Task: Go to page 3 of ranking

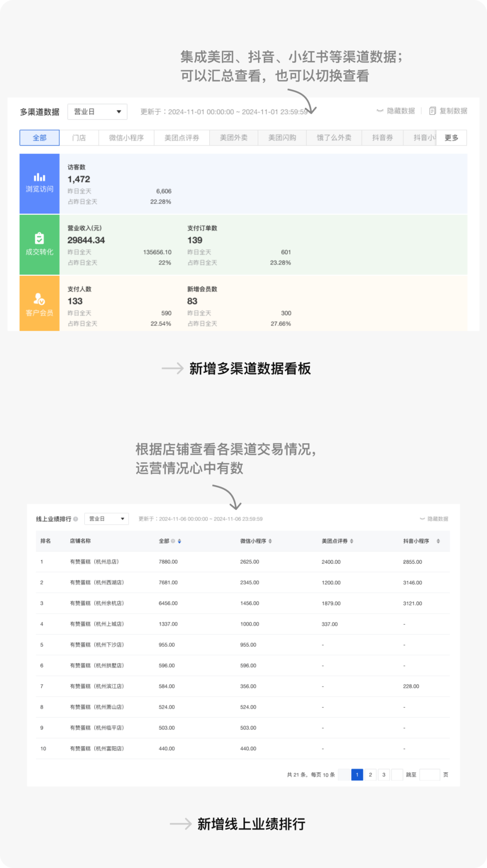Action: pos(384,775)
